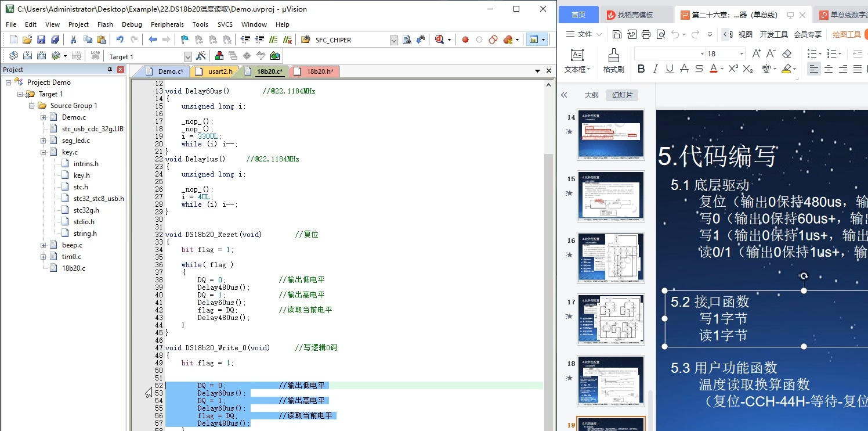Switch to the 18b20.h* editor tab
Image resolution: width=868 pixels, height=431 pixels.
pyautogui.click(x=314, y=71)
